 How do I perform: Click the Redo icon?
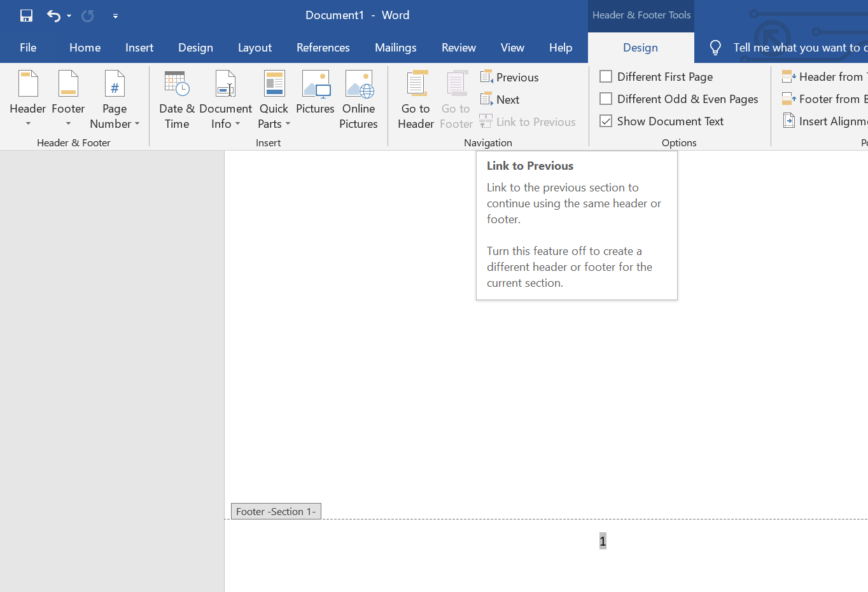88,15
